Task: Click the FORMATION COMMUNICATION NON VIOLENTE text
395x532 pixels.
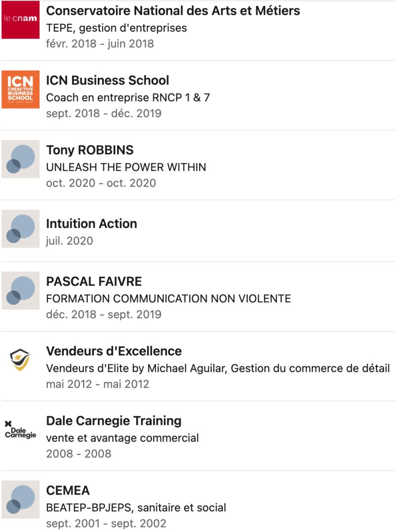Action: click(x=168, y=298)
